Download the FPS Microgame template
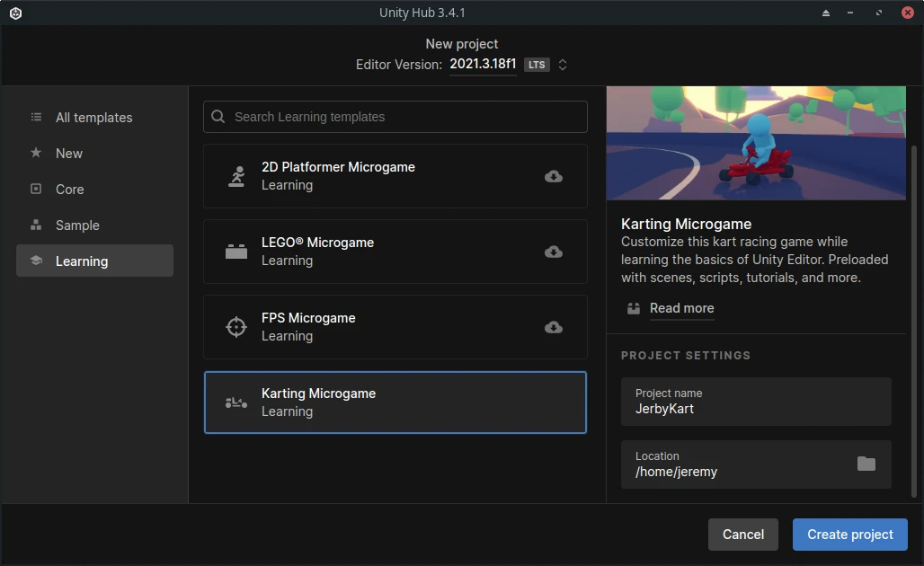The height and width of the screenshot is (566, 924). [x=554, y=327]
